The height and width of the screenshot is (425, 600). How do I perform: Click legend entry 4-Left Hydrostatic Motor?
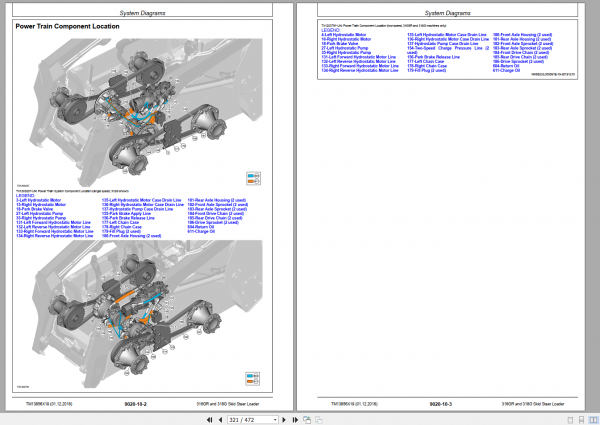[x=344, y=34]
